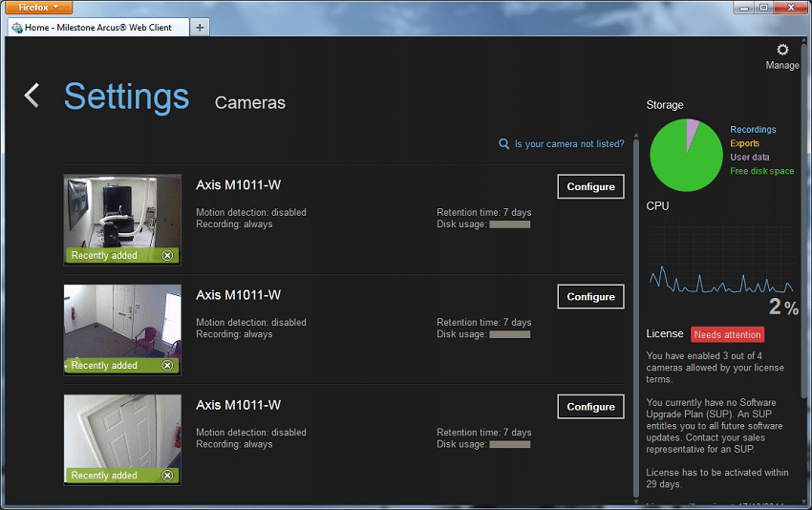Click third camera's 'Recording: always'
This screenshot has width=812, height=510.
click(x=234, y=444)
